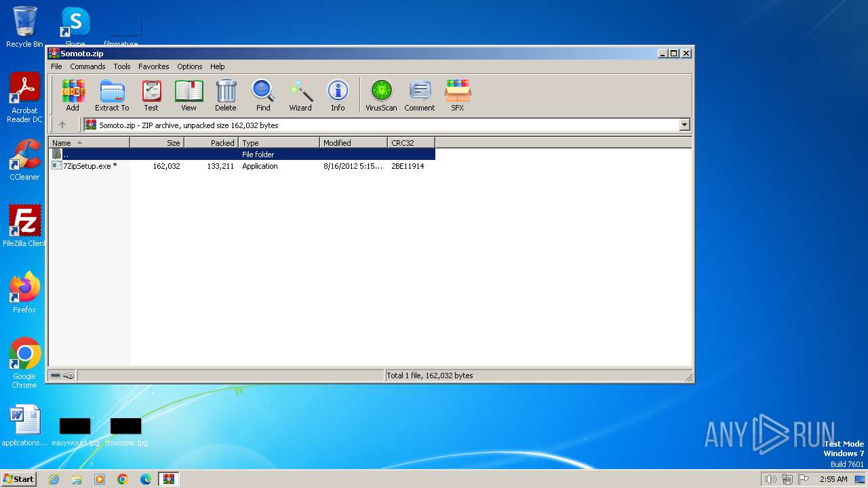Click 'Total 1 file' status text
Viewport: 868px width, 488px height.
(429, 375)
